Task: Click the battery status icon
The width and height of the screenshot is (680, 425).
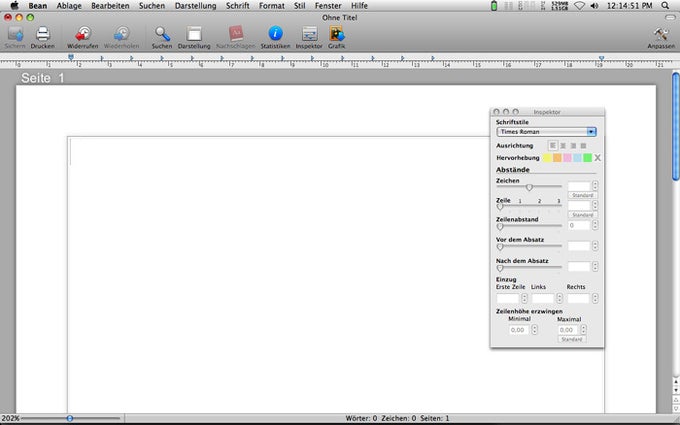Action: [494, 6]
